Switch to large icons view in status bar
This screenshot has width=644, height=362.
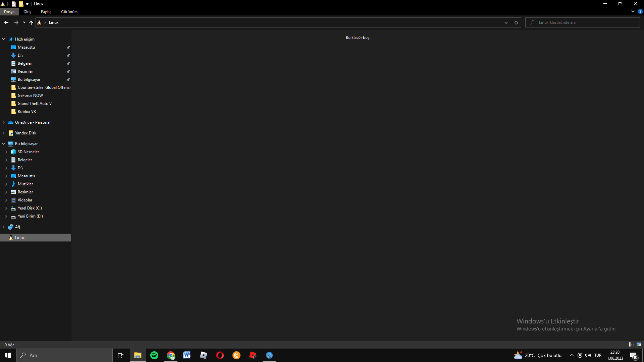[x=639, y=345]
